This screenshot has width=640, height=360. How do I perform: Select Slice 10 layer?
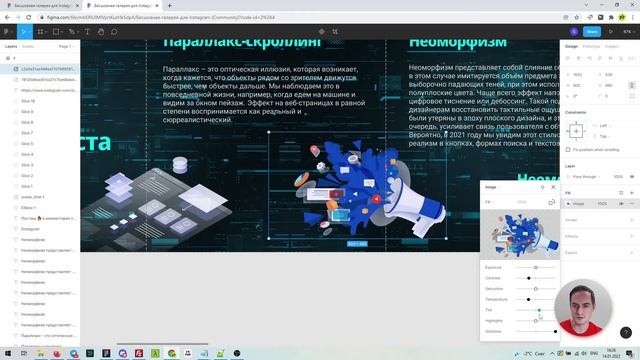(28, 101)
